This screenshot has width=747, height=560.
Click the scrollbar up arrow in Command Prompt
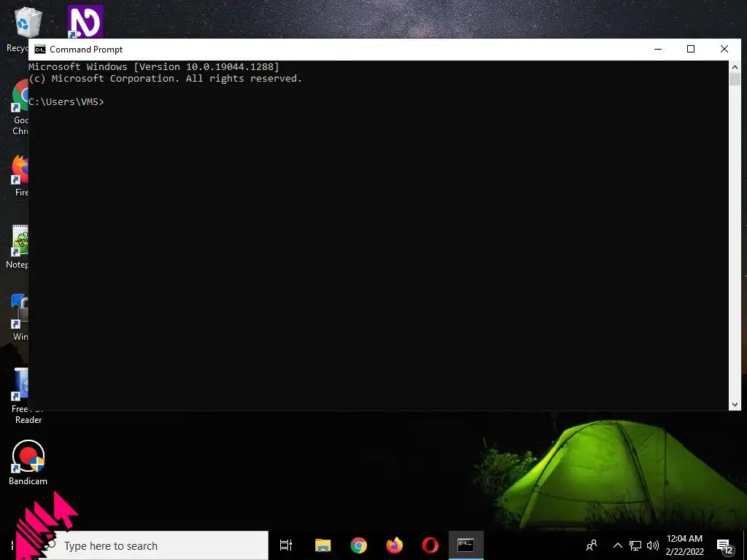click(735, 66)
